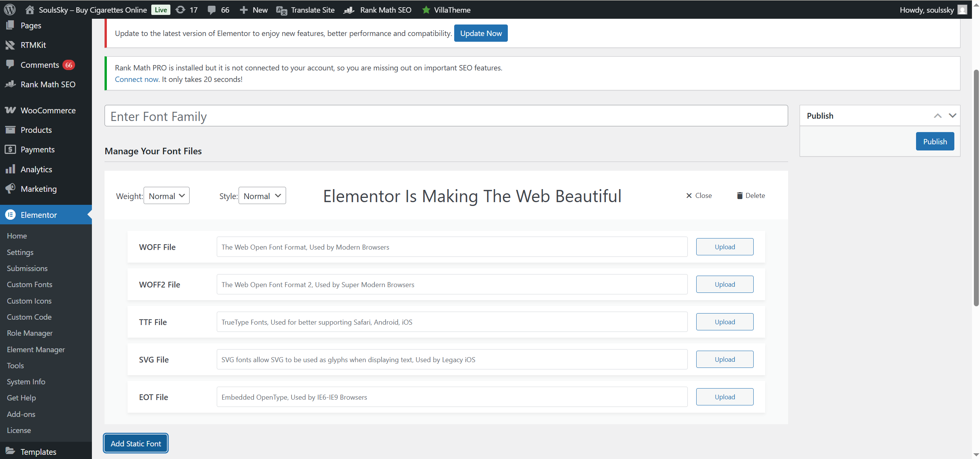Click Upload button for WOFF2 File

[x=724, y=284]
